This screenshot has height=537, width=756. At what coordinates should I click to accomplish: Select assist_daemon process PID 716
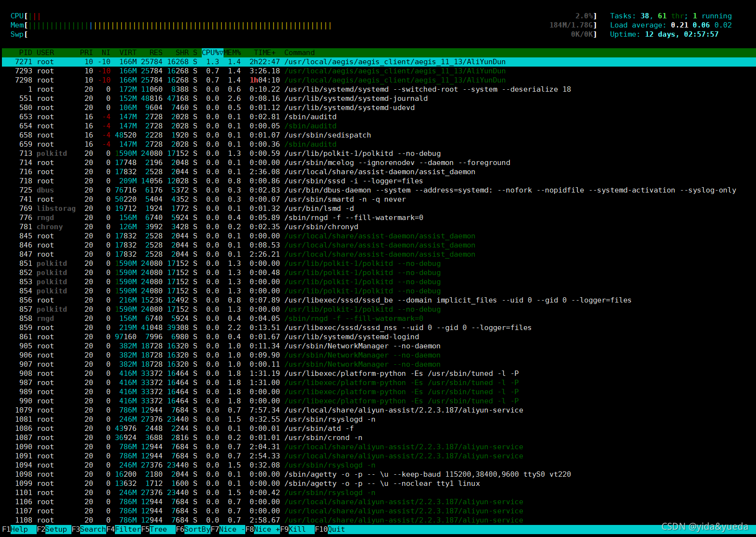[378, 172]
